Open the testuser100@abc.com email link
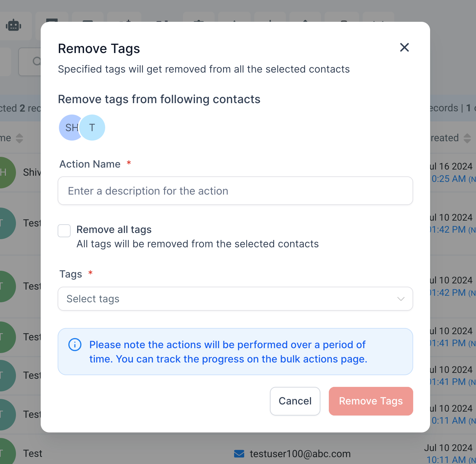Viewport: 476px width, 464px height. pyautogui.click(x=300, y=454)
